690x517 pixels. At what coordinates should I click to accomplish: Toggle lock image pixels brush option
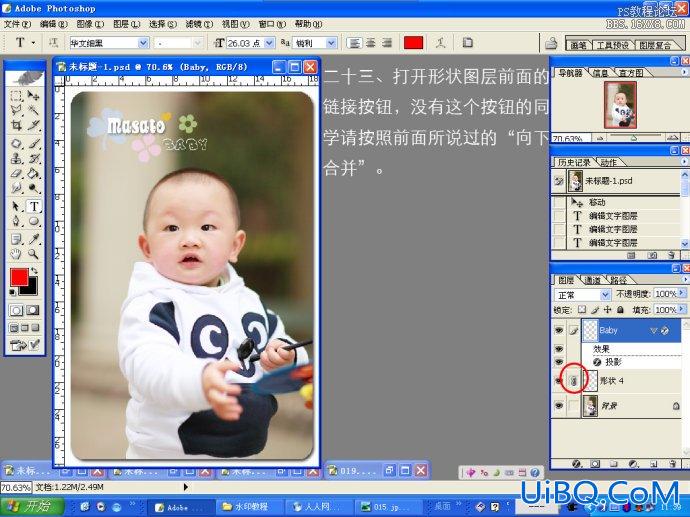point(595,310)
